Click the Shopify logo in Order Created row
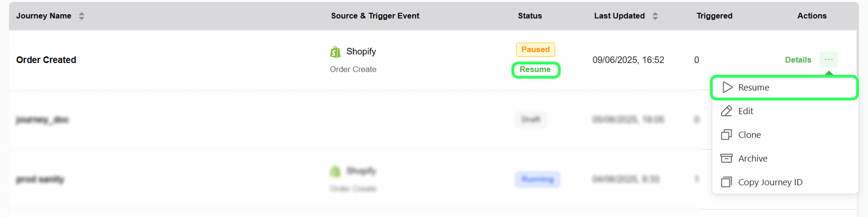This screenshot has height=217, width=868. [x=335, y=52]
